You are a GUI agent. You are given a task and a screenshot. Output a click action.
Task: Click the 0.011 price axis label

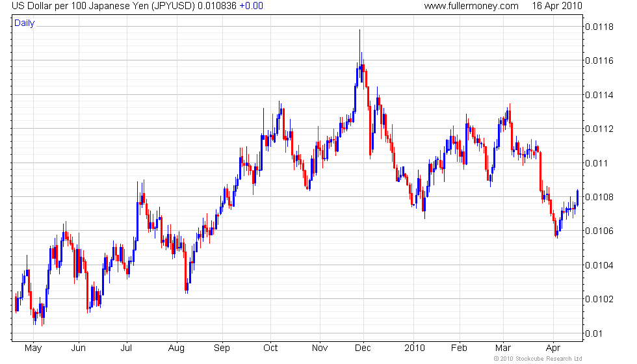[597, 163]
